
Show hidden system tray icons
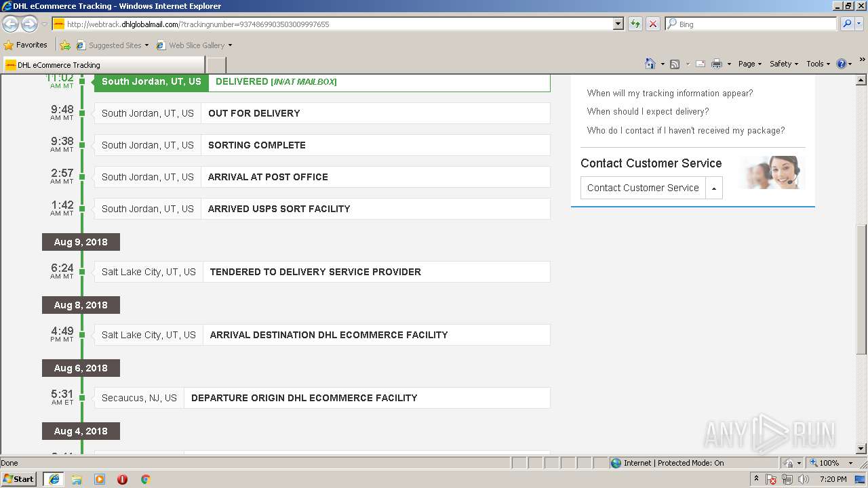756,479
